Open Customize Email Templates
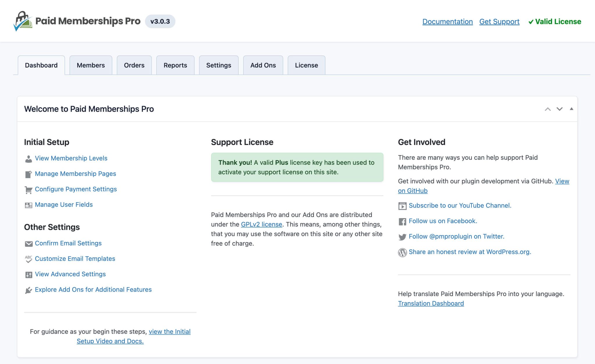This screenshot has height=364, width=595. tap(75, 258)
